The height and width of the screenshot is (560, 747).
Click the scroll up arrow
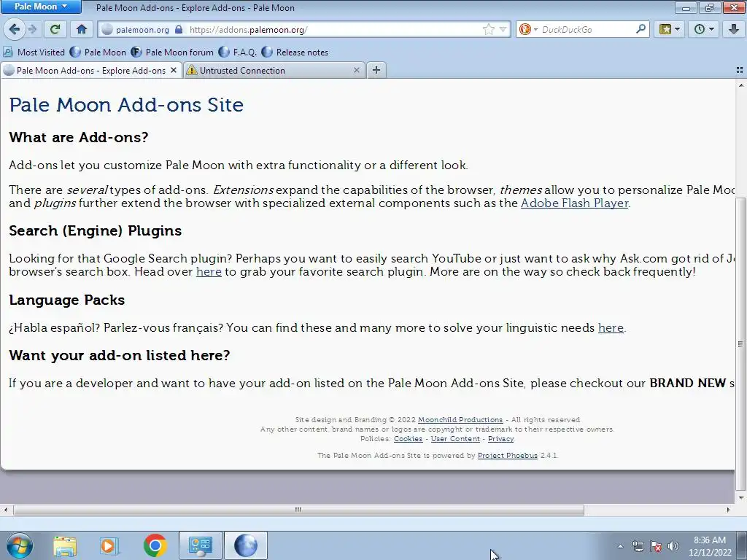pyautogui.click(x=740, y=85)
